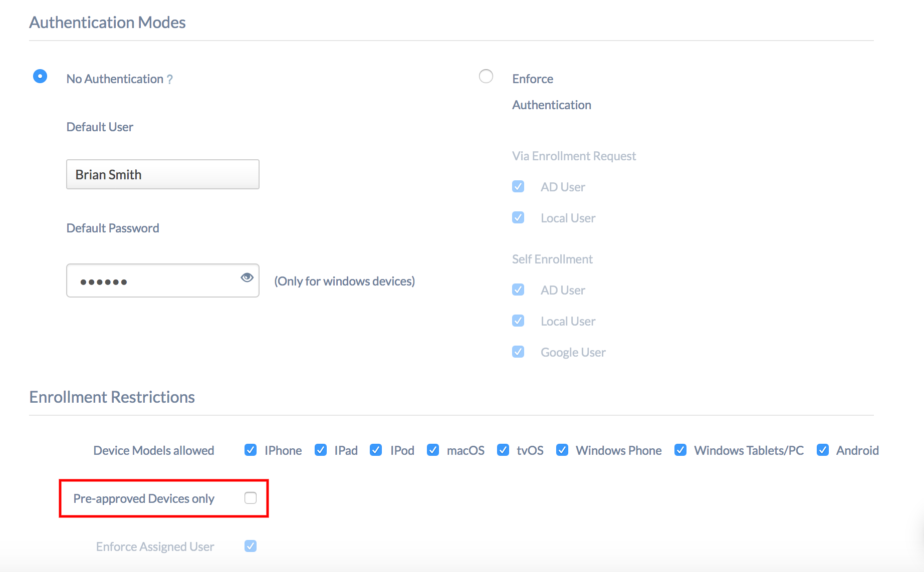Toggle Local User under Via Enrollment Request
This screenshot has width=924, height=572.
coord(518,217)
